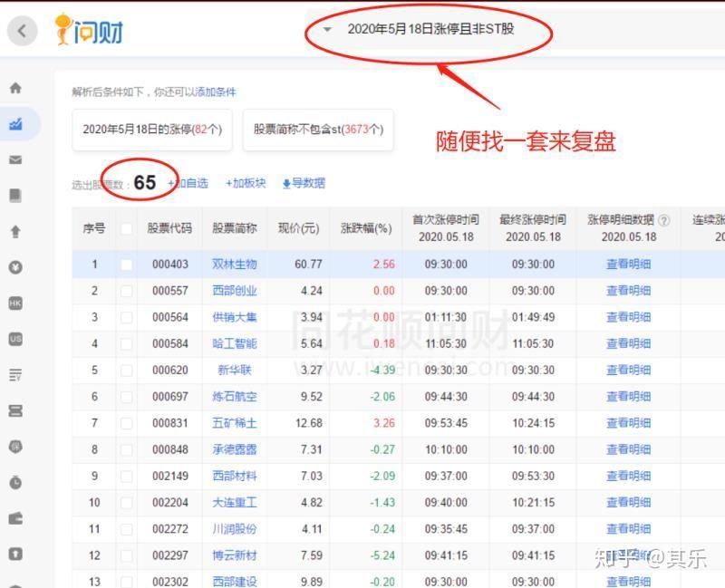Click the help icon on 涨停明细数据 column

[664, 220]
